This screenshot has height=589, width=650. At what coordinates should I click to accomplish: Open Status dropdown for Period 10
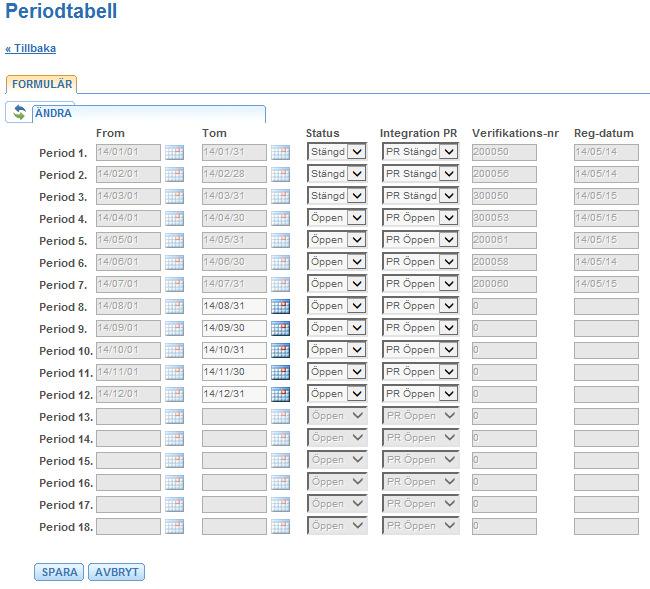pyautogui.click(x=337, y=349)
